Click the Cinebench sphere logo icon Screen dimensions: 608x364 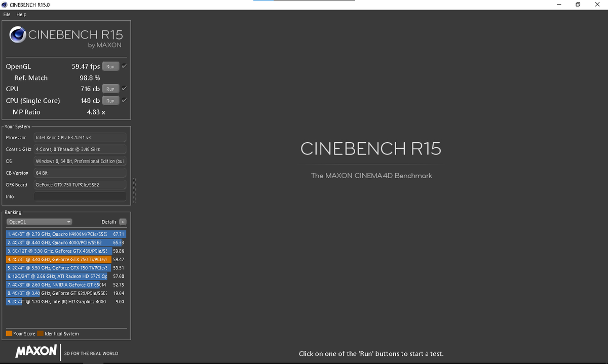(19, 34)
